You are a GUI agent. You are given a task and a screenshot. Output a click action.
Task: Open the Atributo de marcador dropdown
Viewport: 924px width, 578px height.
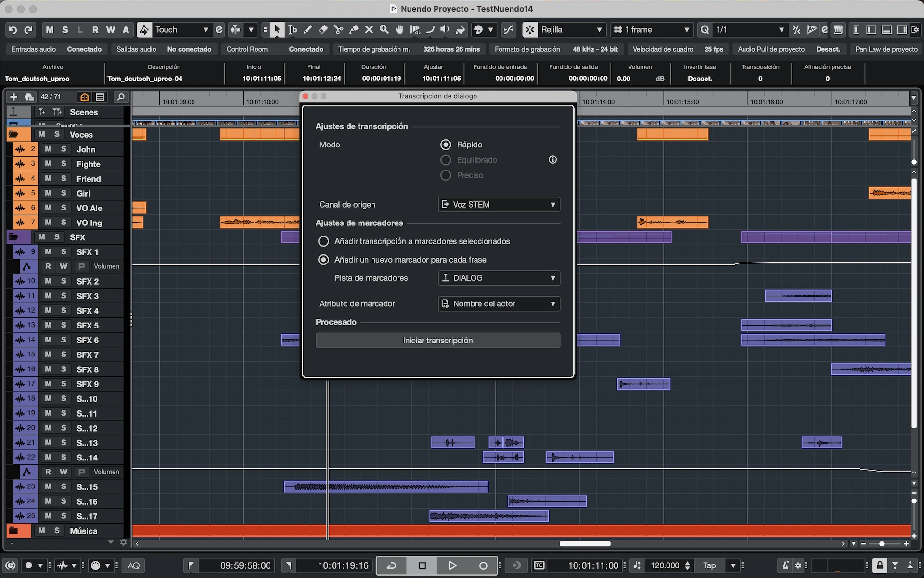(x=499, y=304)
